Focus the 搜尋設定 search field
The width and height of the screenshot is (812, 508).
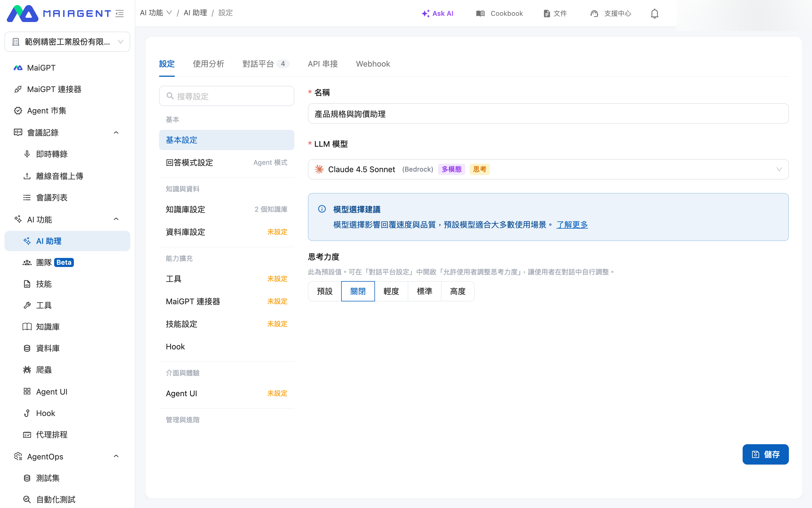click(x=226, y=96)
